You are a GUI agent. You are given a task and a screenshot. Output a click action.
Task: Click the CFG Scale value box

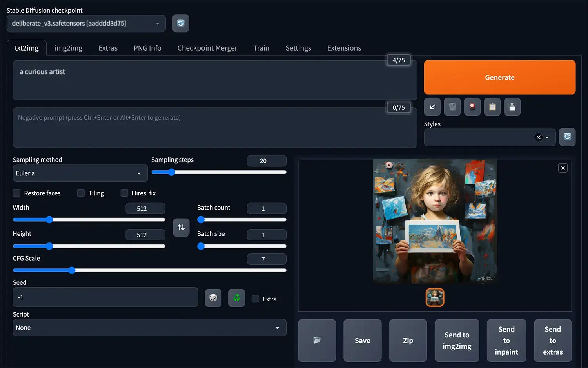[x=267, y=259]
